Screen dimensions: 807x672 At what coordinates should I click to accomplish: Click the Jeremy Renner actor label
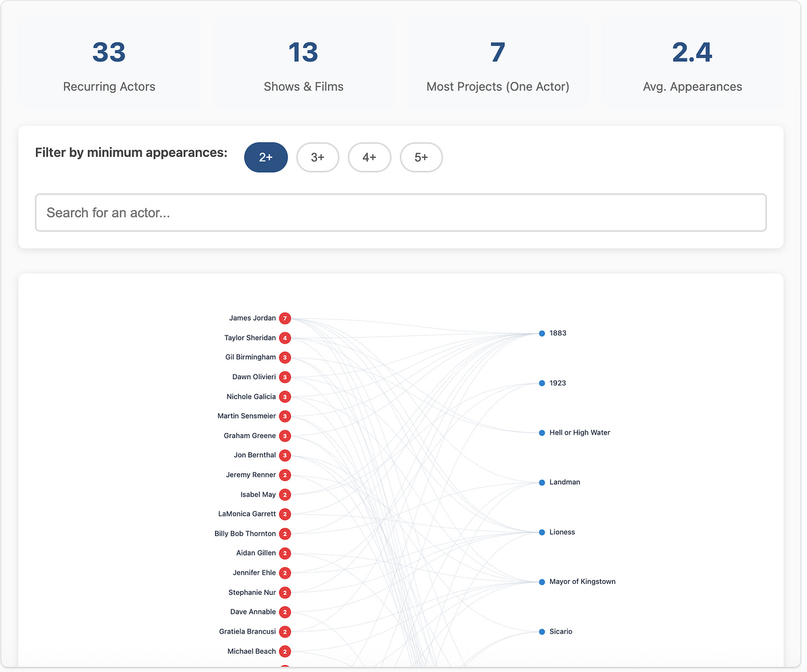pos(251,475)
